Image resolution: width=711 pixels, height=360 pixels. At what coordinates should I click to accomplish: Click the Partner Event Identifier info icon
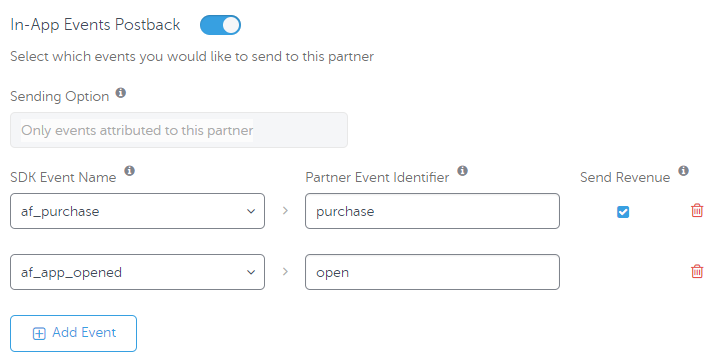pos(463,171)
